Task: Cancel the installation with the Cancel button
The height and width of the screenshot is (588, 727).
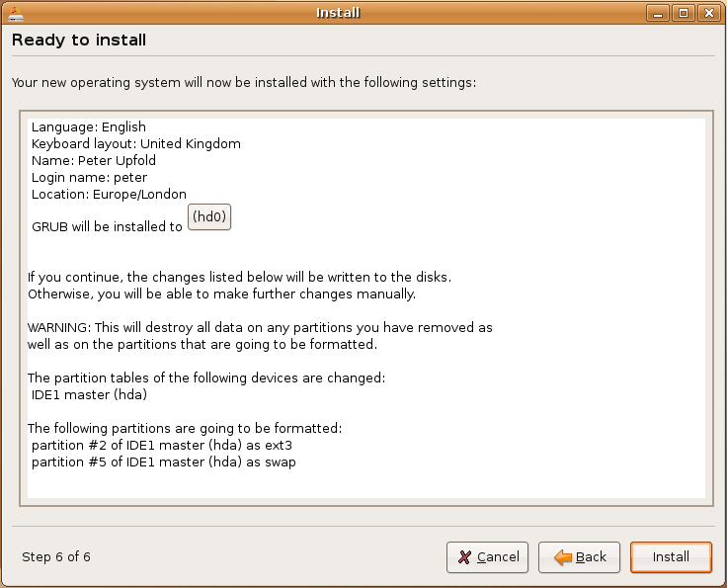Action: click(x=487, y=557)
